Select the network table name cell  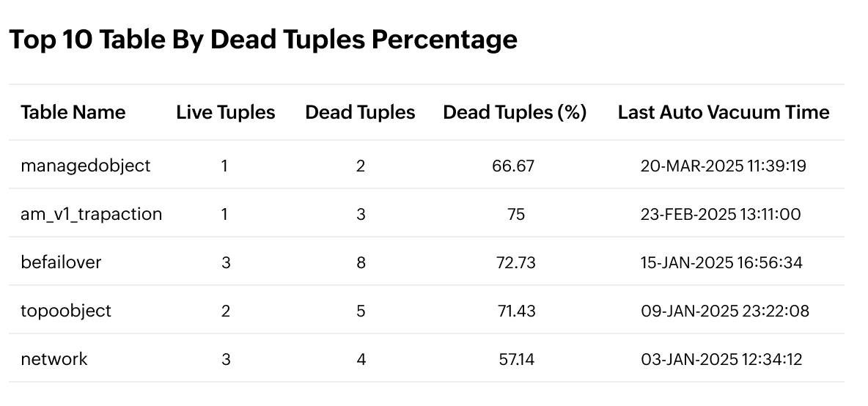(x=54, y=359)
